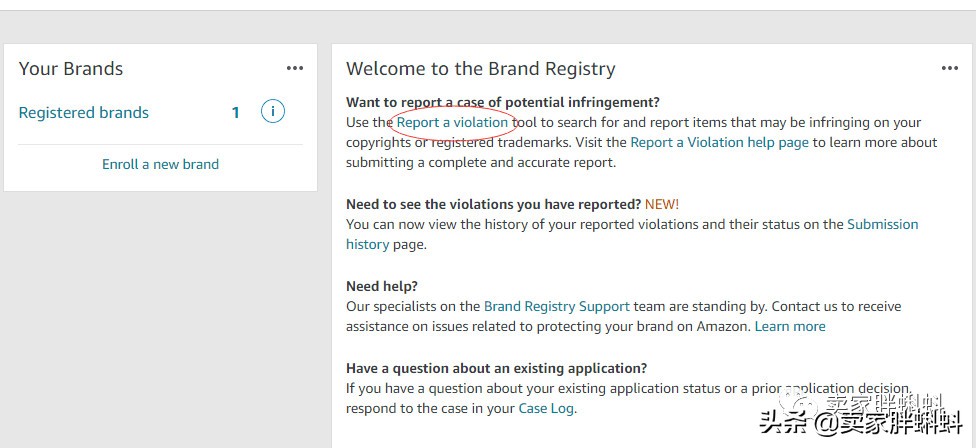
Task: Click the registered brands count number 1
Action: click(236, 113)
